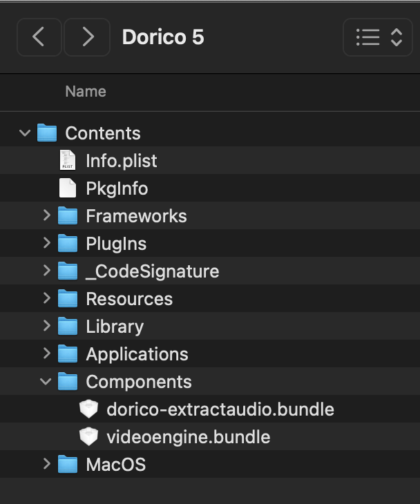The image size is (420, 504).
Task: Sort by the Name column header
Action: (86, 91)
